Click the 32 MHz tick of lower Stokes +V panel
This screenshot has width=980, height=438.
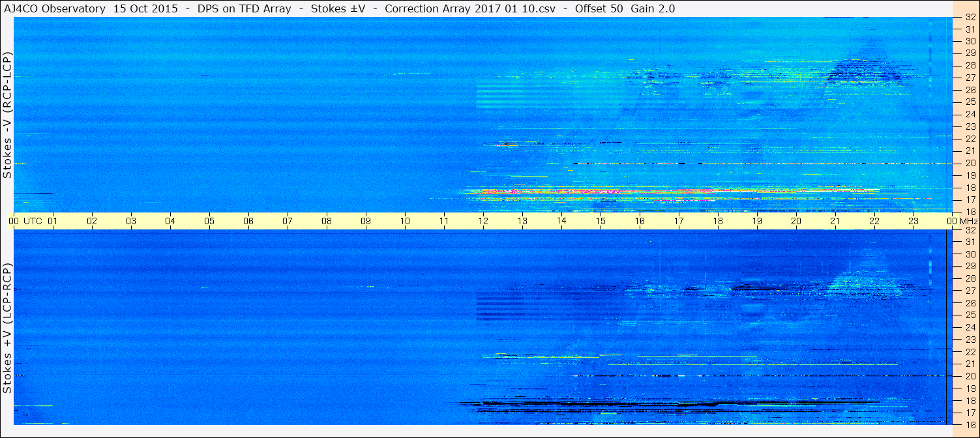click(x=970, y=230)
